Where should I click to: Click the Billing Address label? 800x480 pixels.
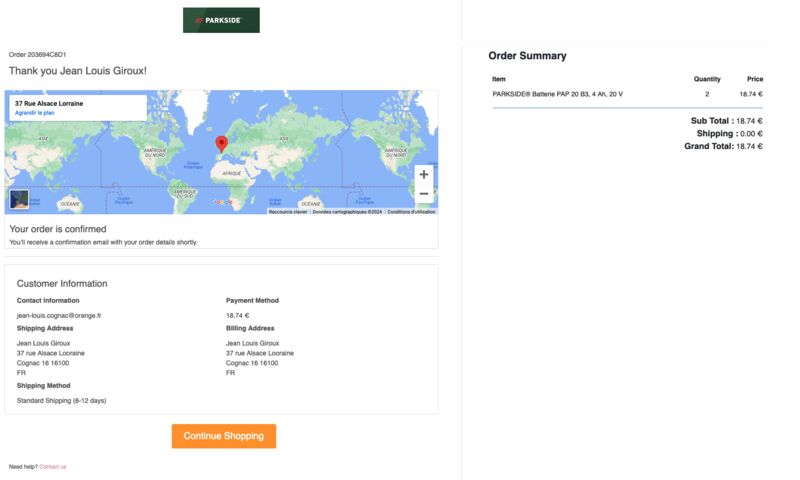250,328
